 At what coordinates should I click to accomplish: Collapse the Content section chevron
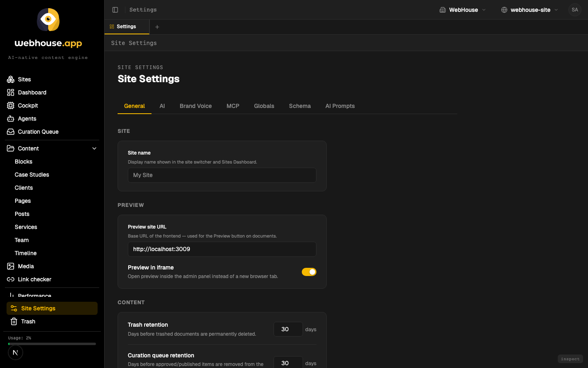tap(94, 148)
